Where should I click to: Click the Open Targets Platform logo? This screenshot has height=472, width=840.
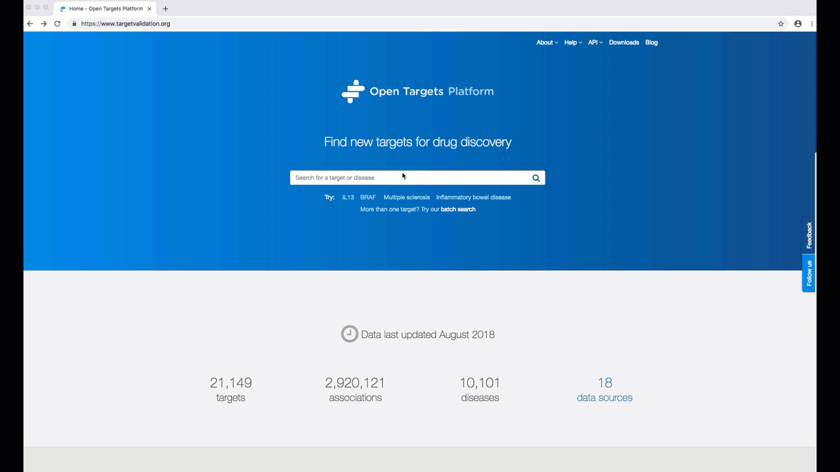(417, 92)
